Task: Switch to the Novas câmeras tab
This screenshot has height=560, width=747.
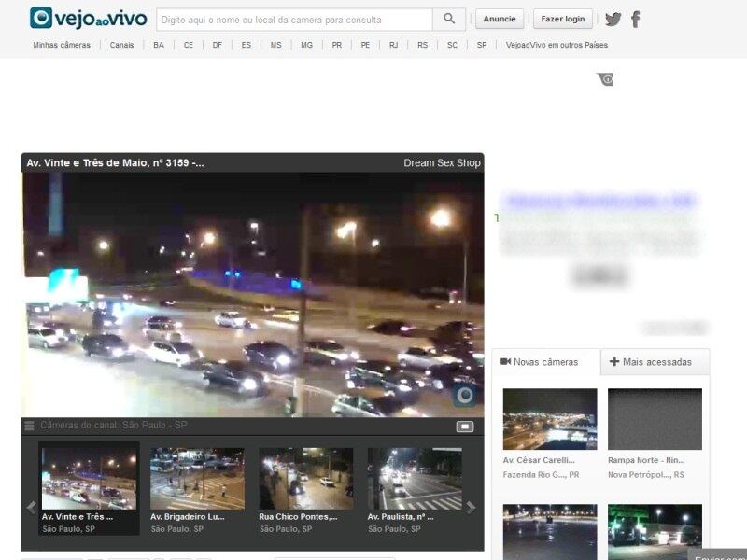Action: (546, 362)
